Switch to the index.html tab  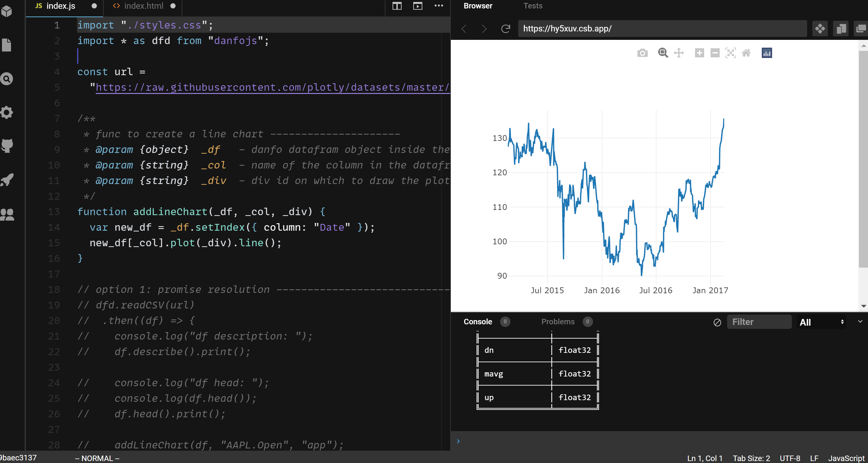(x=143, y=6)
